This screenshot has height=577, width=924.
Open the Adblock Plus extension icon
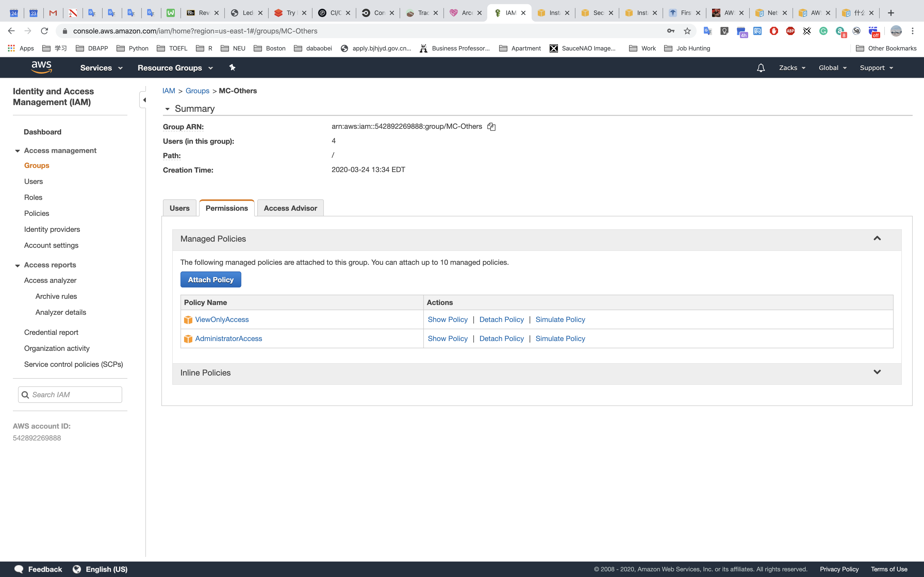[790, 31]
